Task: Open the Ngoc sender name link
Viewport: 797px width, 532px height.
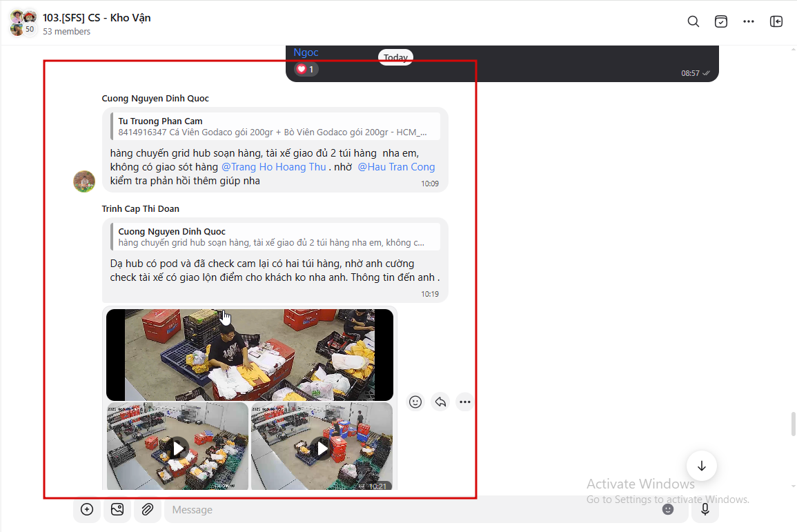Action: pos(306,52)
